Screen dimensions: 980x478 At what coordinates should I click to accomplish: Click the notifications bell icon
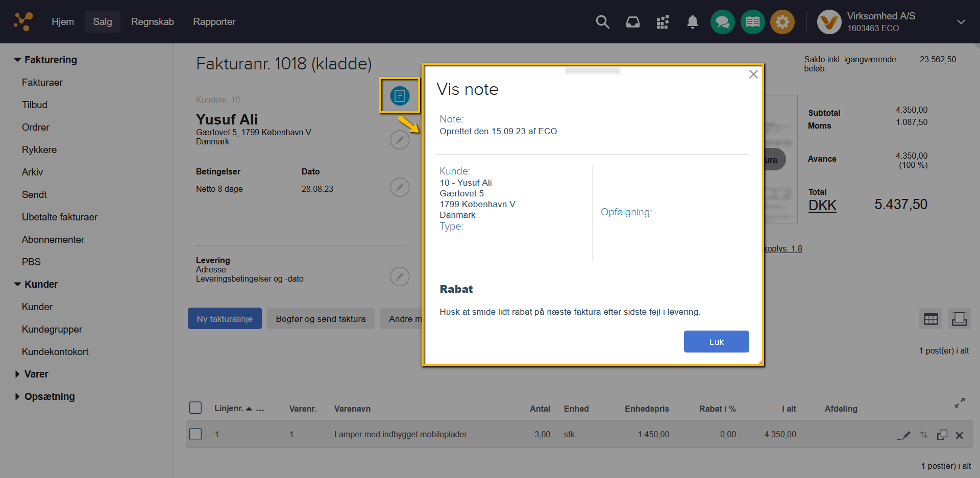pos(692,22)
